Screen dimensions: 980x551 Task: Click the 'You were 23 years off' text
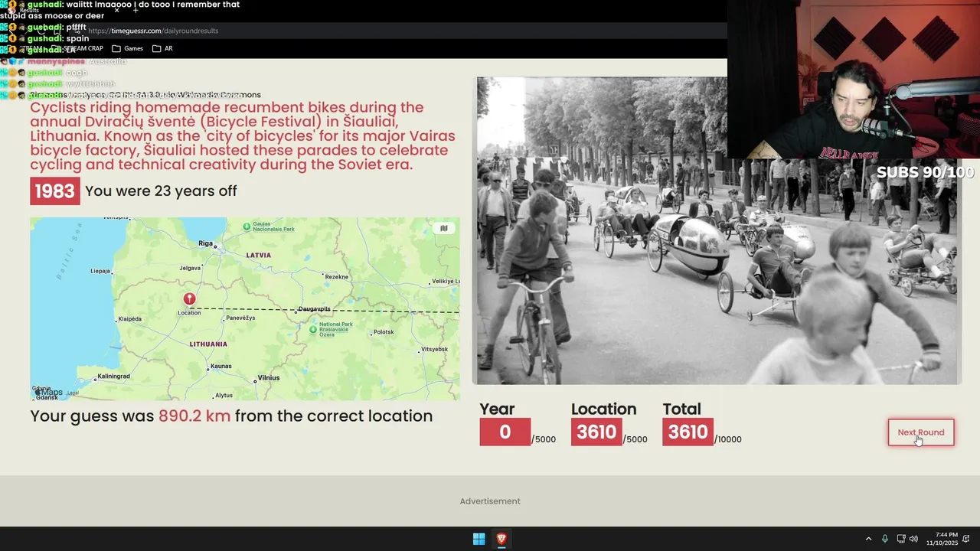tap(161, 191)
